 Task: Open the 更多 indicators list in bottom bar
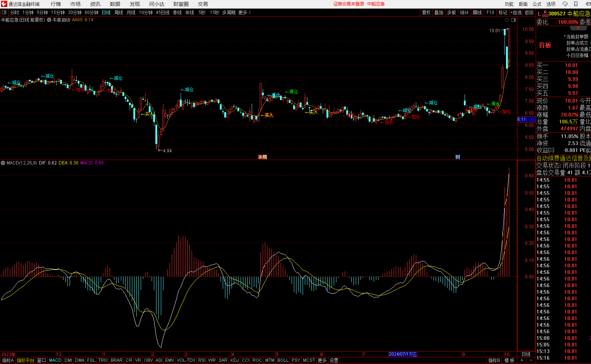tap(322, 360)
